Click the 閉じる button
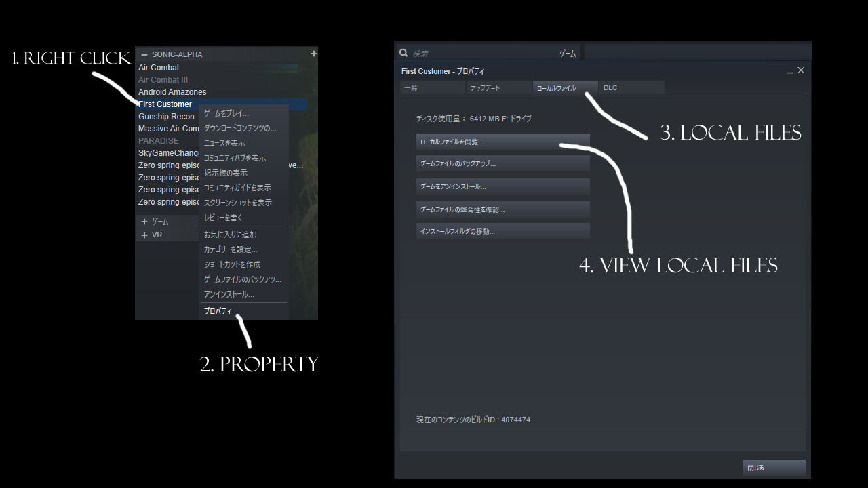This screenshot has height=488, width=868. (774, 468)
